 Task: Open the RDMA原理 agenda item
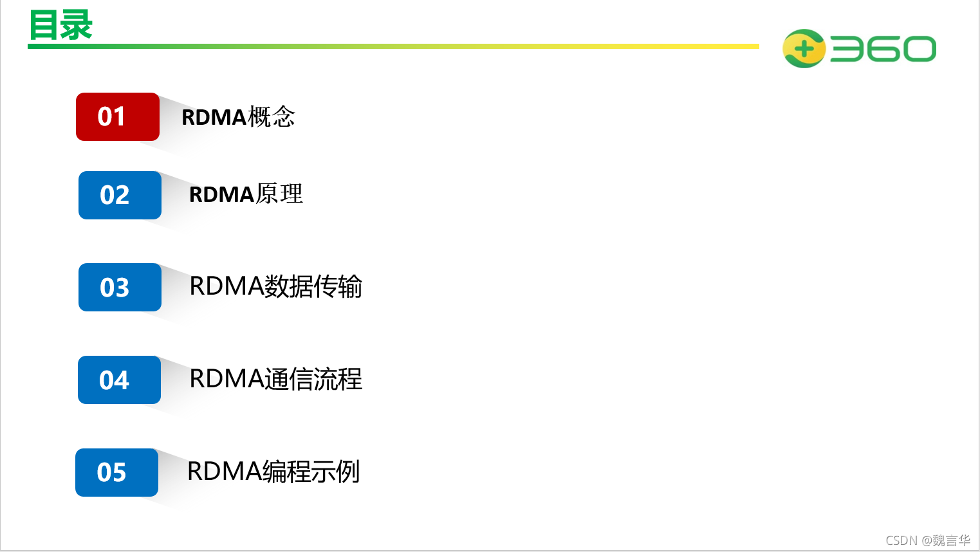click(x=246, y=194)
